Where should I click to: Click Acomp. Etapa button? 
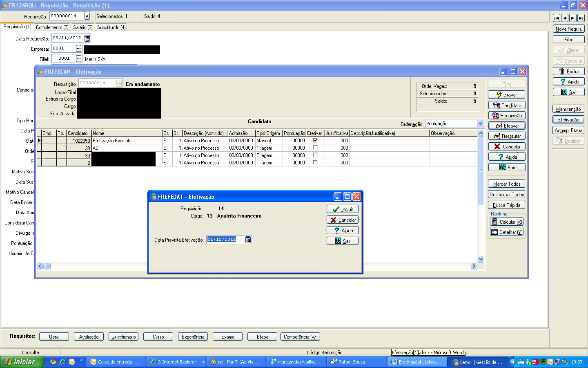click(569, 130)
